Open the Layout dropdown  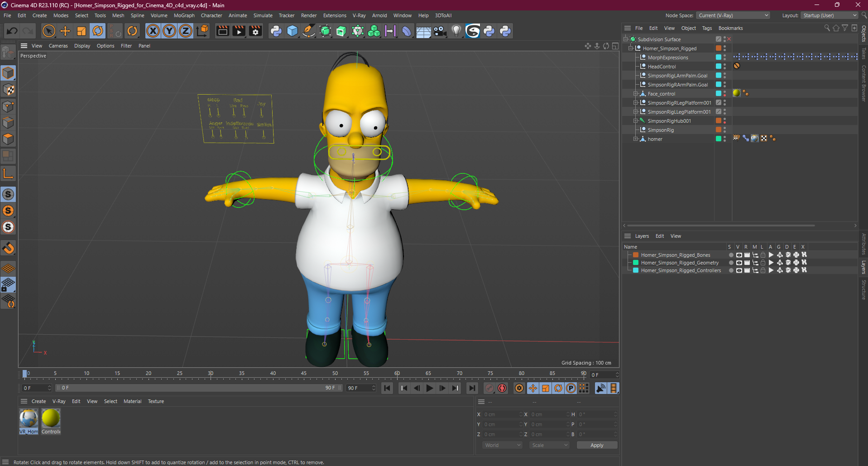[x=830, y=15]
